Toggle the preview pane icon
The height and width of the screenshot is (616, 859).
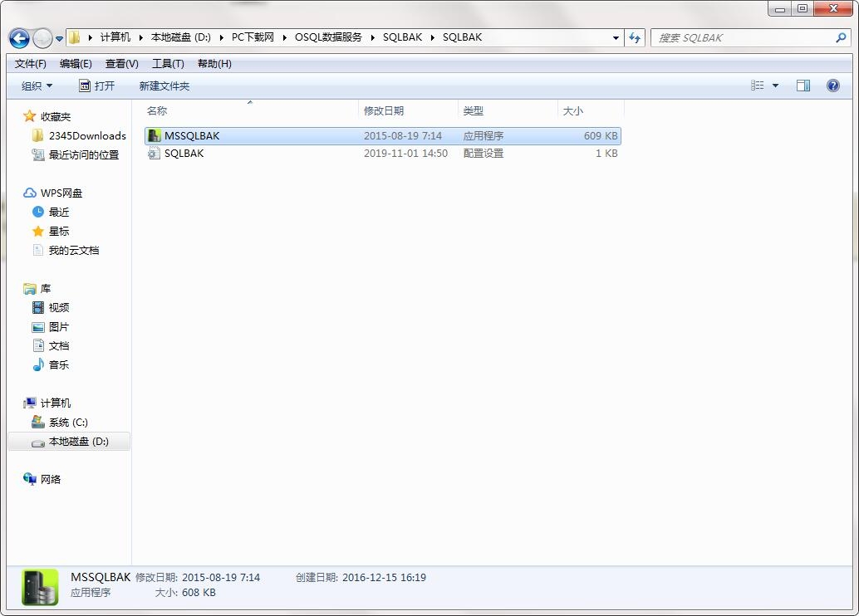(803, 86)
